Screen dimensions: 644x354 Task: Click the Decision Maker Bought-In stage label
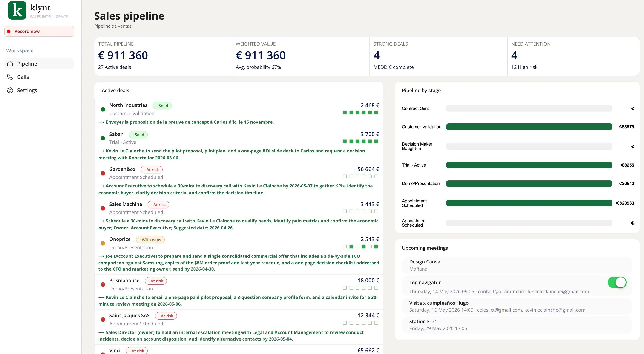tap(417, 146)
